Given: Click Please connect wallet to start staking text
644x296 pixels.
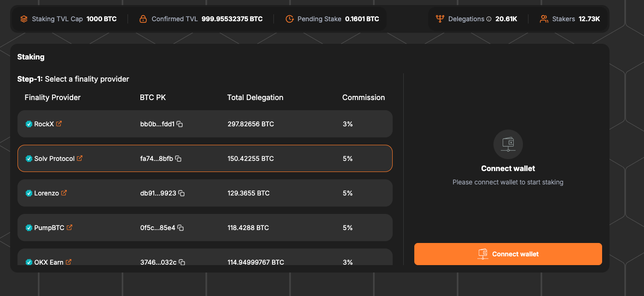Looking at the screenshot, I should [x=508, y=182].
